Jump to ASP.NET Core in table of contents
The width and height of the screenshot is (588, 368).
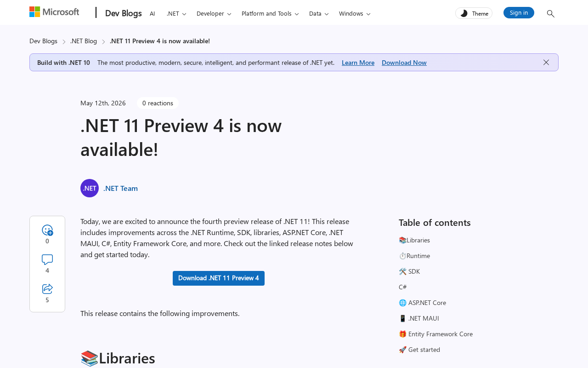pos(422,303)
